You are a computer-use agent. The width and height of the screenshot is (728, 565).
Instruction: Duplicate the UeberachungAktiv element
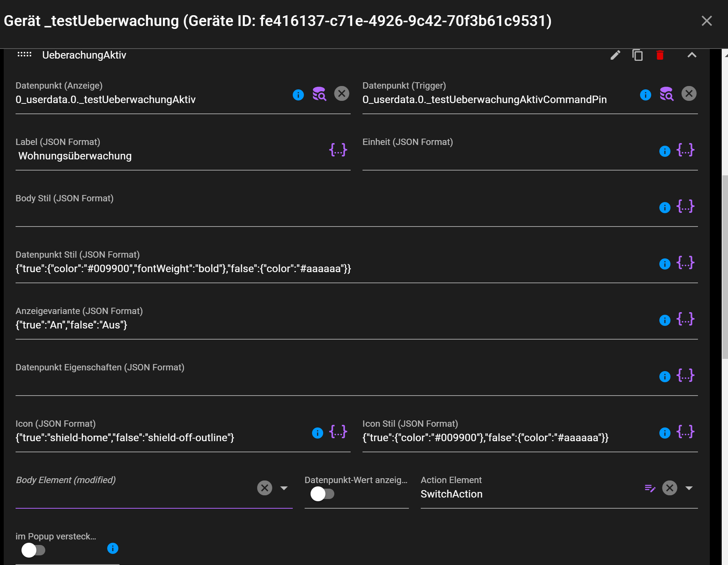pos(637,55)
